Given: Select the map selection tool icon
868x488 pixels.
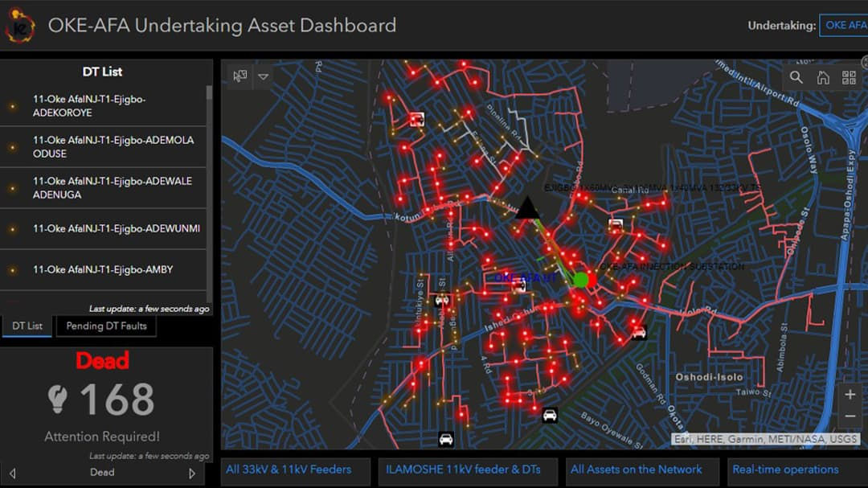Looking at the screenshot, I should pos(239,76).
